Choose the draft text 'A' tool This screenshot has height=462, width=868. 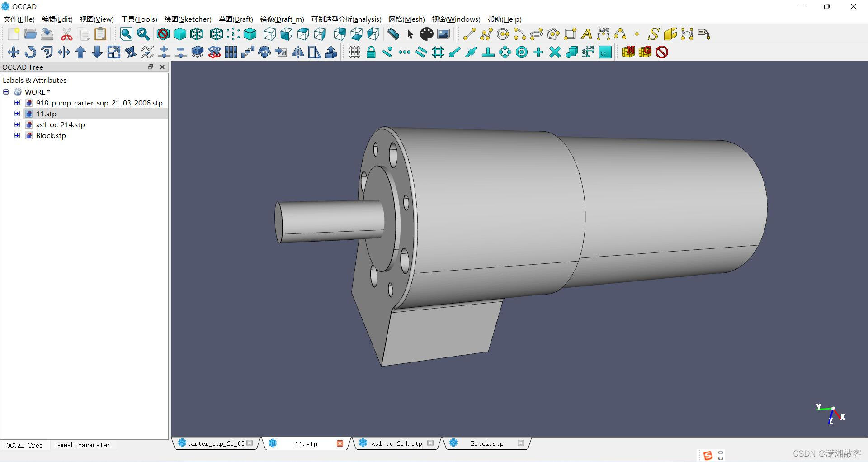[x=586, y=34]
